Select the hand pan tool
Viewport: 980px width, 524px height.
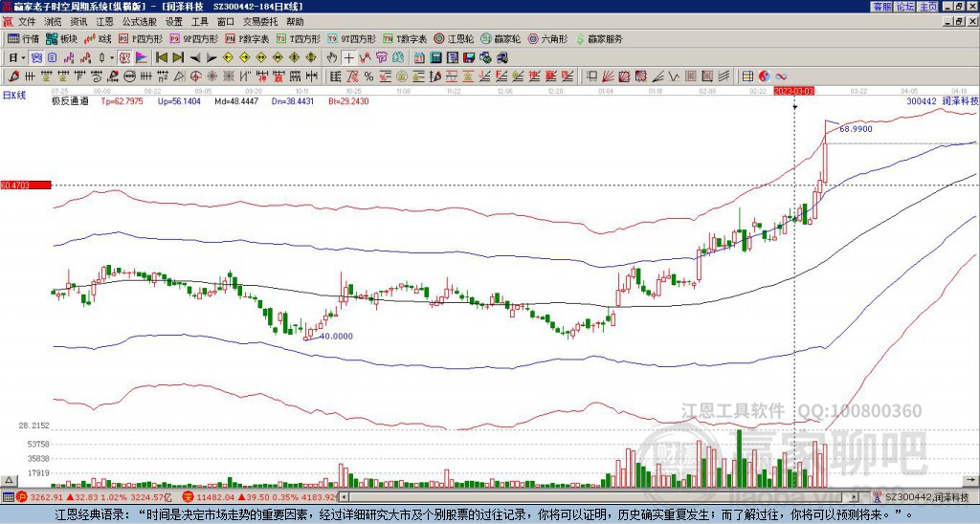click(x=332, y=58)
